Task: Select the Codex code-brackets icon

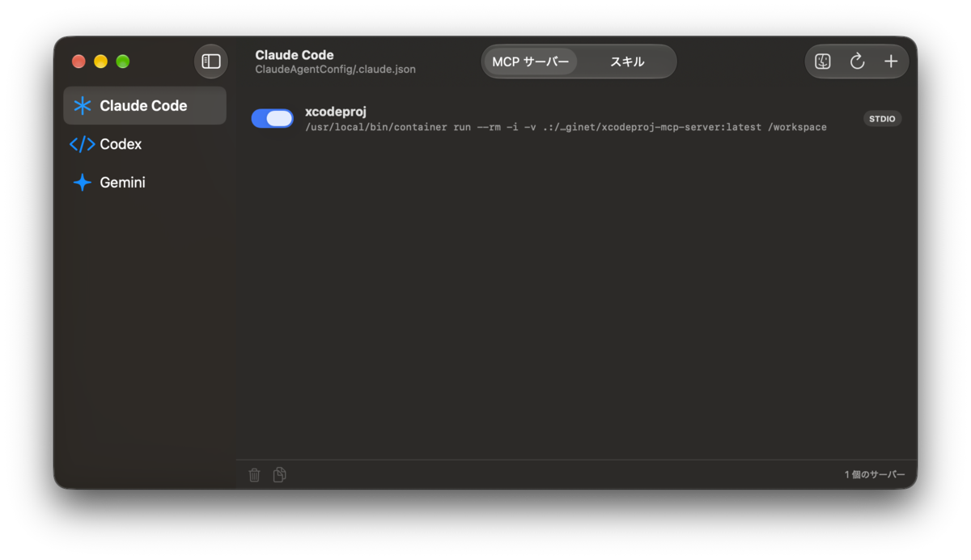Action: click(82, 144)
